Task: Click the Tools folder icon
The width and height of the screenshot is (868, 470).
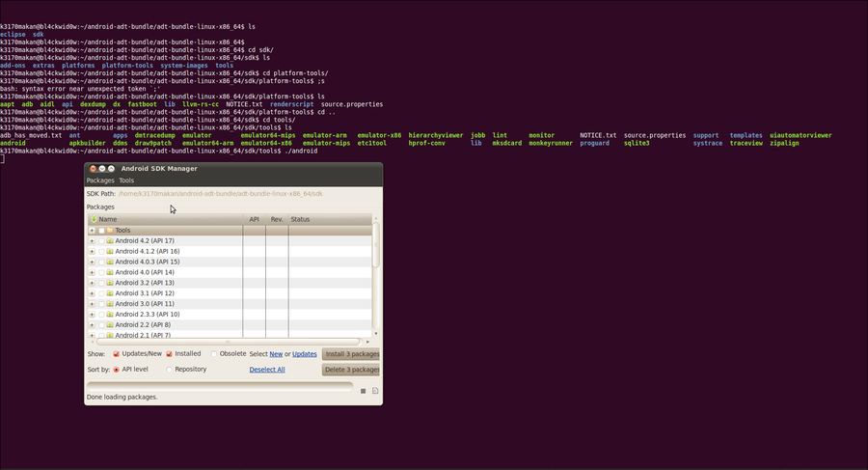Action: point(110,231)
